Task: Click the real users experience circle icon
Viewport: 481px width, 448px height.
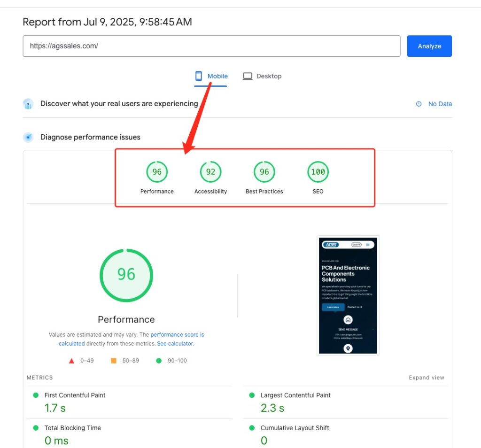Action: point(28,104)
